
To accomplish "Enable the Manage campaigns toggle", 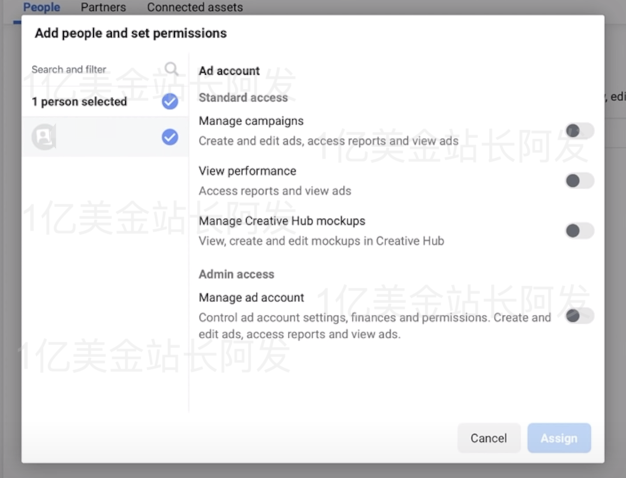I will point(579,131).
